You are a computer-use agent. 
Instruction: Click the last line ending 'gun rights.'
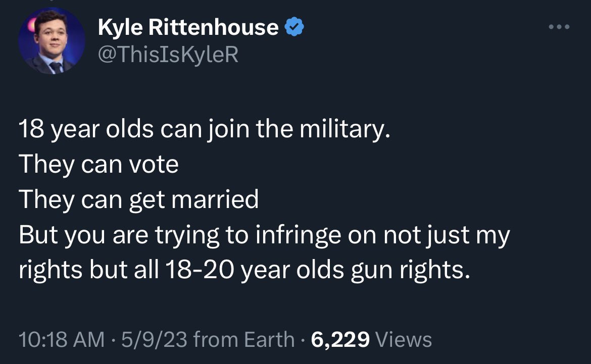(x=244, y=270)
